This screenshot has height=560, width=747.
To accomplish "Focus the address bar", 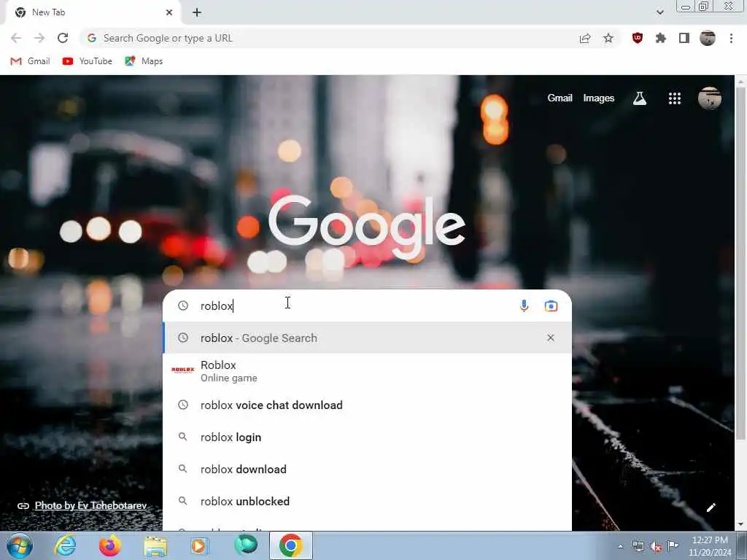I will [x=333, y=38].
